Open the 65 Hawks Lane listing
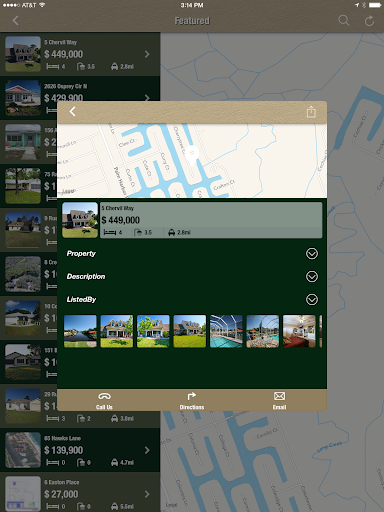This screenshot has width=384, height=512. [x=80, y=450]
